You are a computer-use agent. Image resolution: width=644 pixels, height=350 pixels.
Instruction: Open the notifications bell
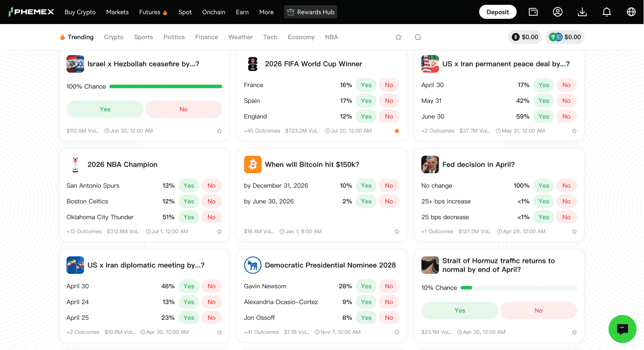(x=607, y=12)
